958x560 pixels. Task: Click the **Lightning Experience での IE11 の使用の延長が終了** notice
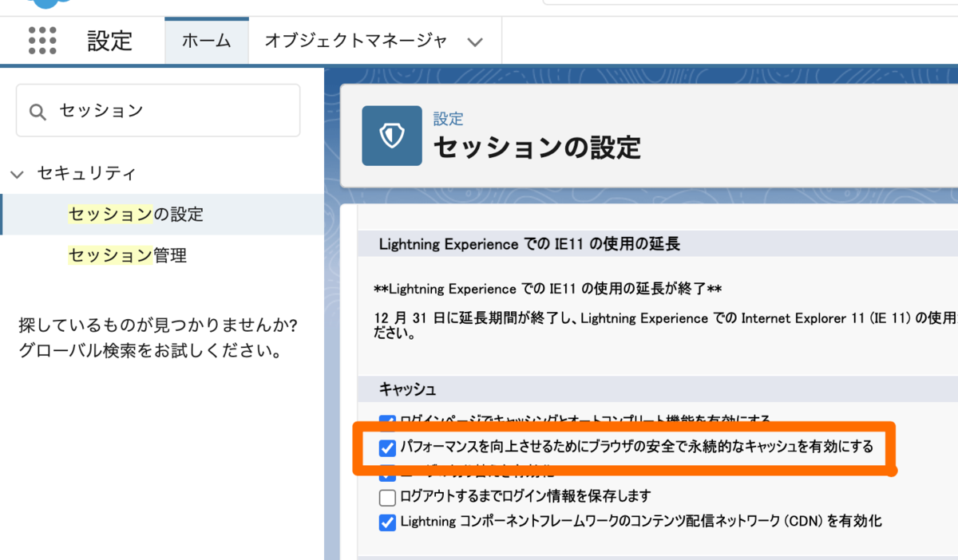click(548, 287)
